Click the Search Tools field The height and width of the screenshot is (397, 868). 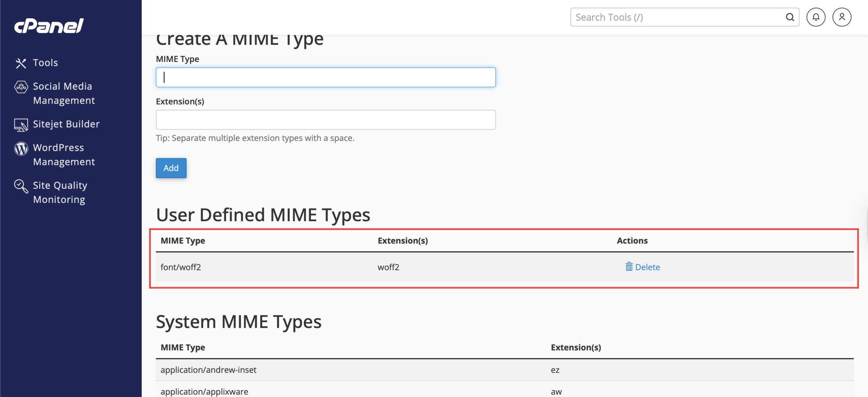[678, 17]
